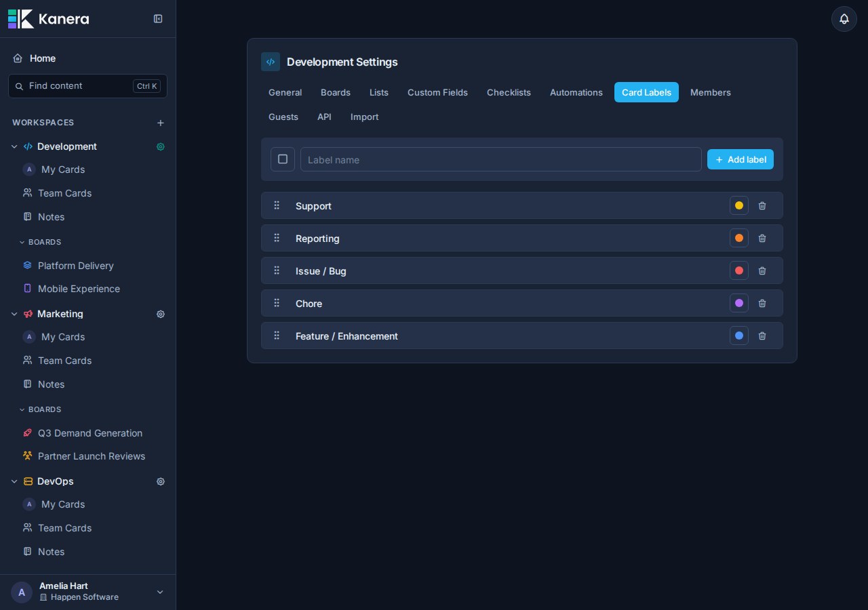
Task: Switch to the General tab
Action: [x=285, y=92]
